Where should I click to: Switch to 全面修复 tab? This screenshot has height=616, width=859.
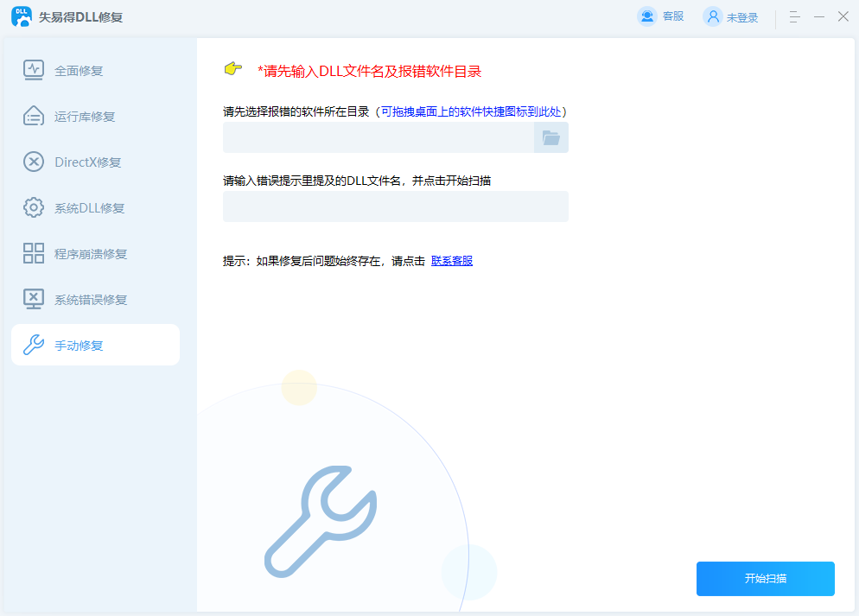coord(79,71)
